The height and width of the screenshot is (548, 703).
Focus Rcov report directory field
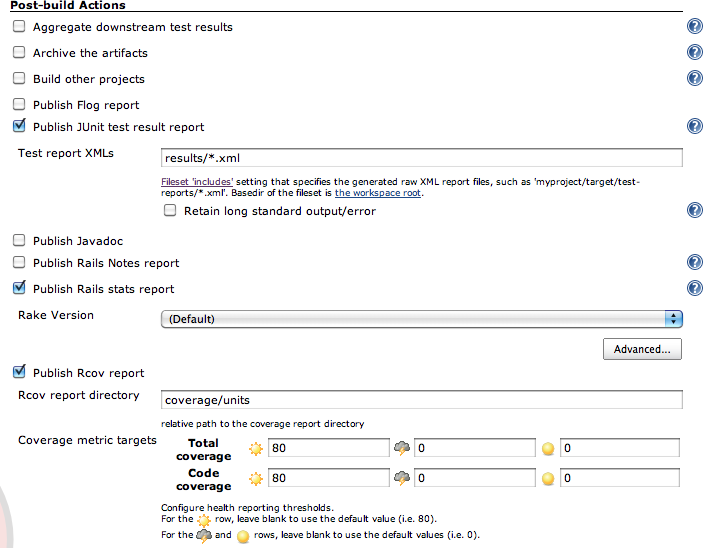(421, 400)
